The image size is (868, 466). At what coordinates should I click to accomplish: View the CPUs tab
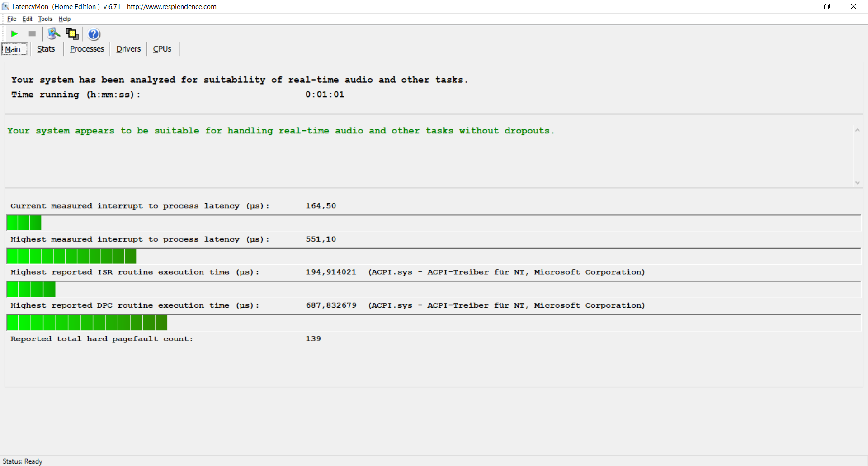click(162, 49)
